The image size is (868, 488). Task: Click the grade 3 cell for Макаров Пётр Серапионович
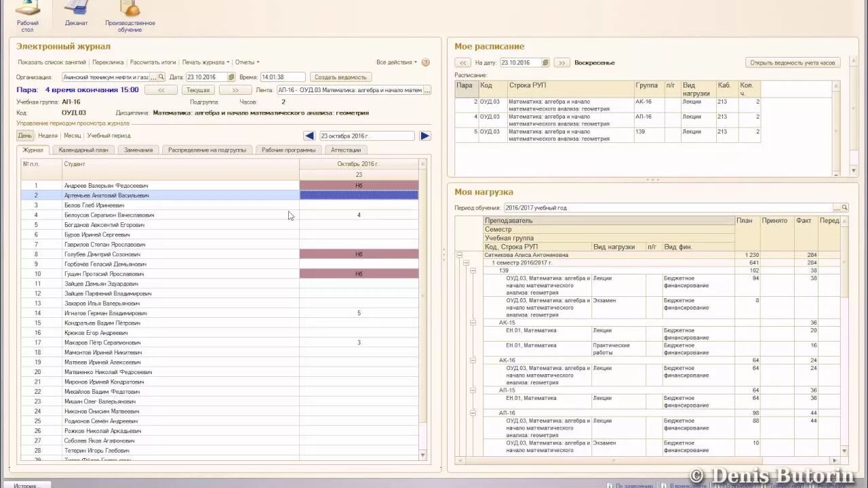pos(359,342)
